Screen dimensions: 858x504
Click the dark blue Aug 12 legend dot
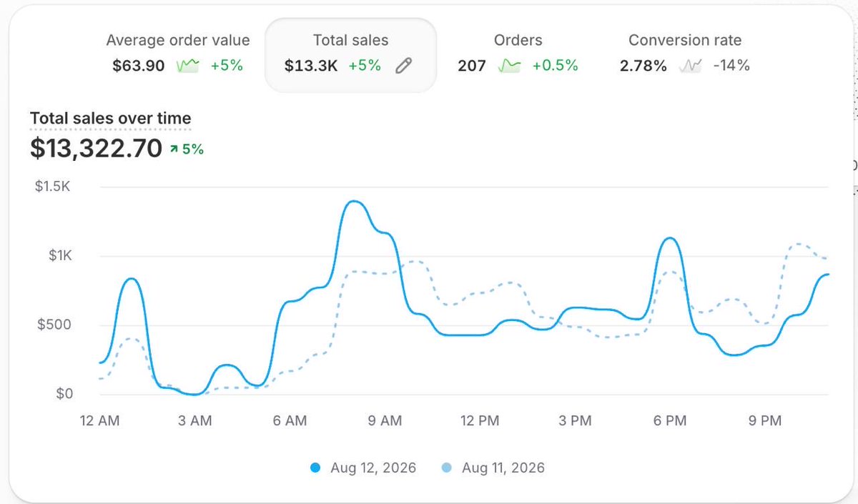pyautogui.click(x=315, y=468)
